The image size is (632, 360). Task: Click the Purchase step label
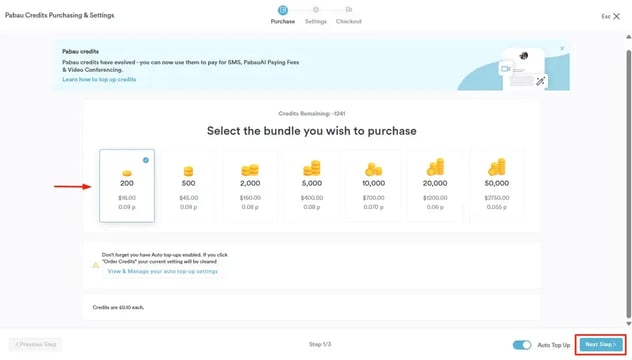pyautogui.click(x=283, y=21)
